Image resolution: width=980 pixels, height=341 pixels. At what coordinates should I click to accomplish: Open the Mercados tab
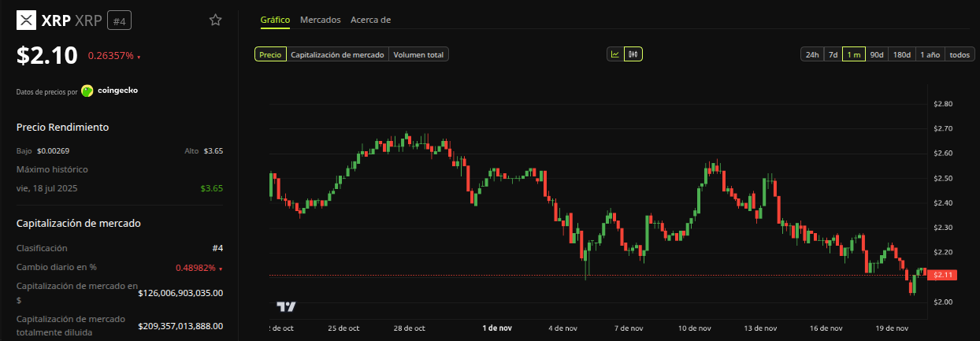(x=321, y=20)
